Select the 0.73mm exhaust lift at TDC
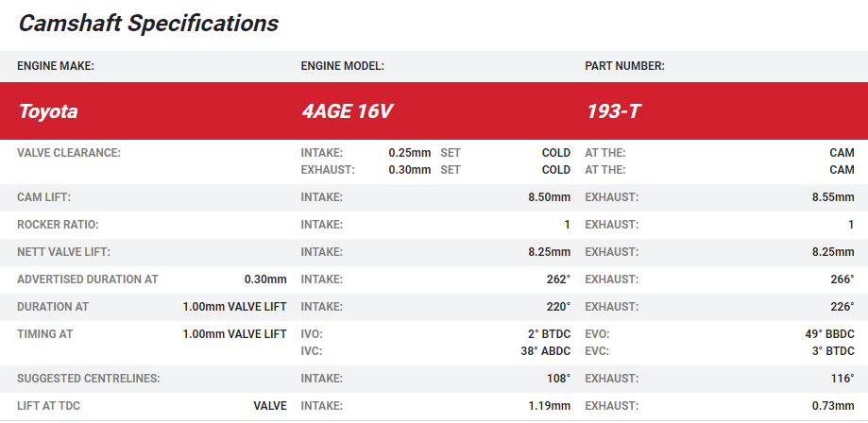 point(833,406)
